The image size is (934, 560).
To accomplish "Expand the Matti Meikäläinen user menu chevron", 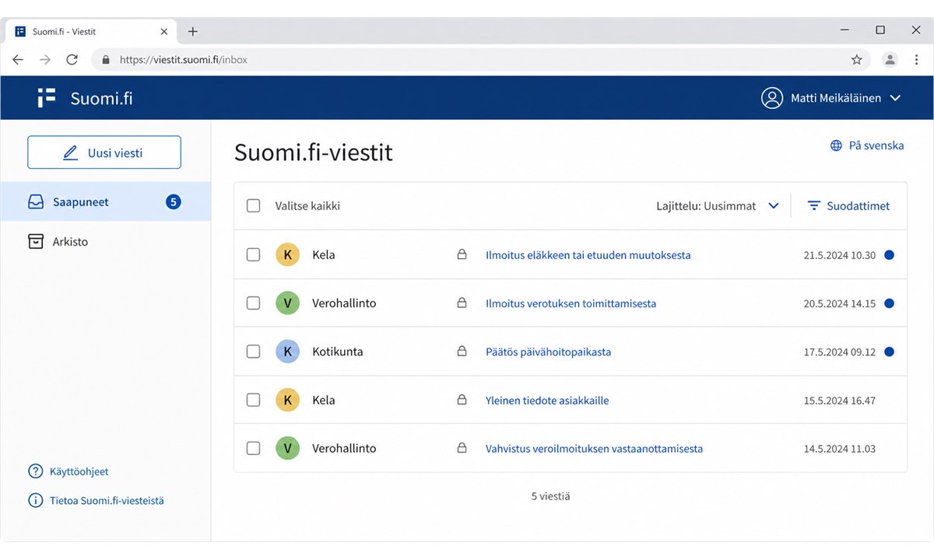I will (x=895, y=98).
